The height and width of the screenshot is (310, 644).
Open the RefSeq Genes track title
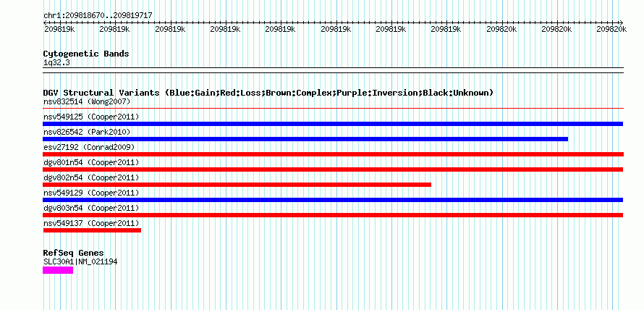pos(74,253)
